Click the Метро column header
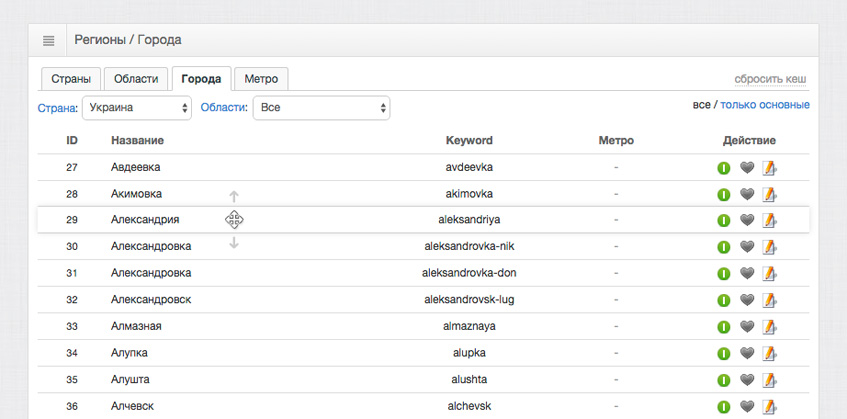847x419 pixels. point(616,140)
